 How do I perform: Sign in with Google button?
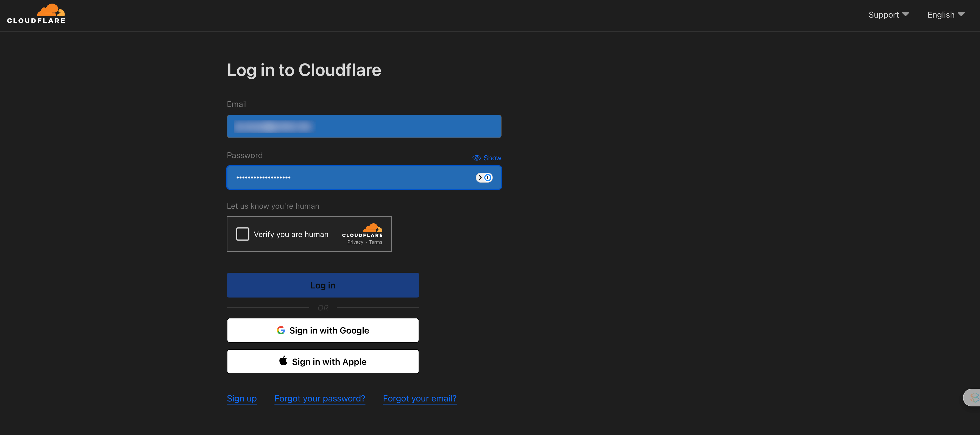click(x=323, y=330)
